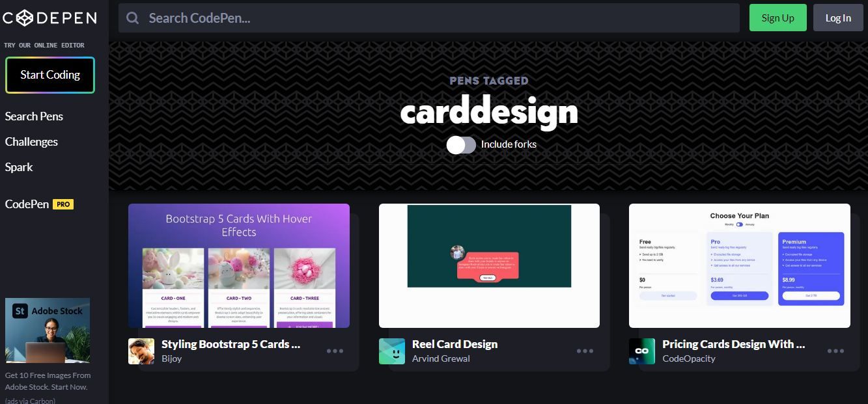Click the PRO badge next to CodePen

point(63,204)
